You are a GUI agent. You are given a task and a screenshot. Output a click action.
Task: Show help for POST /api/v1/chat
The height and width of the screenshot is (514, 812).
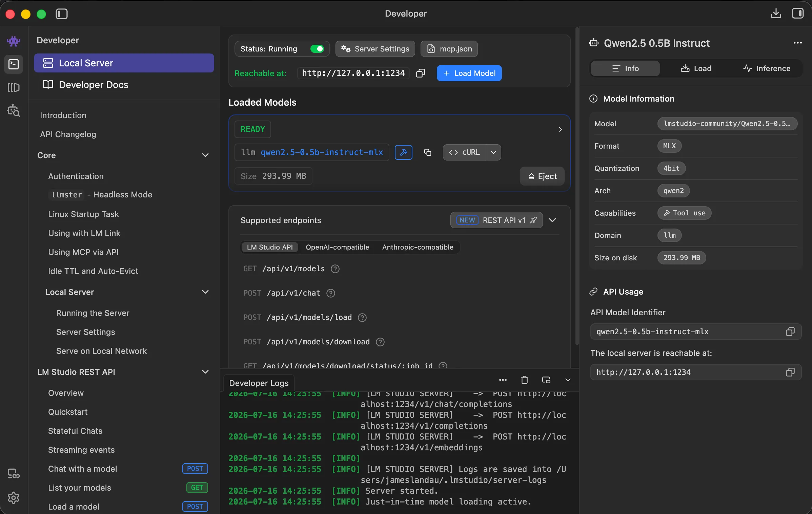point(331,293)
